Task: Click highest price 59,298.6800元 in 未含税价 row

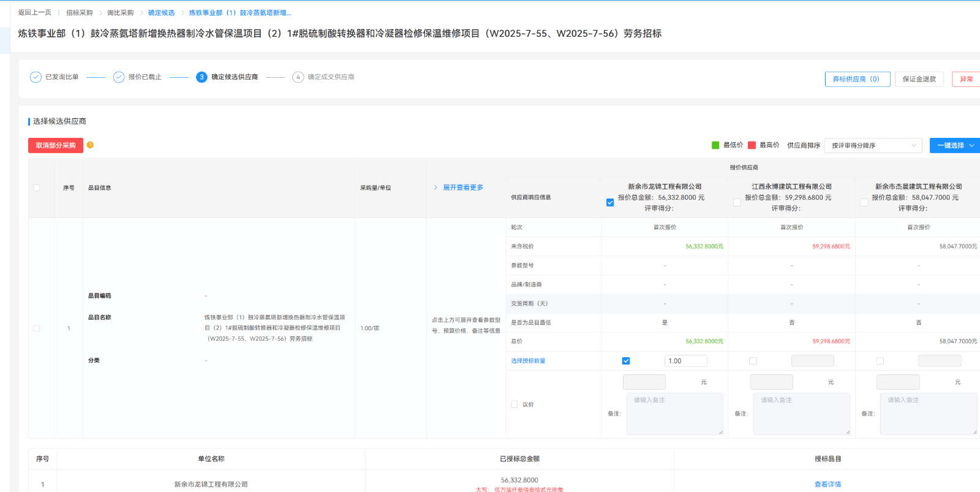Action: 831,246
